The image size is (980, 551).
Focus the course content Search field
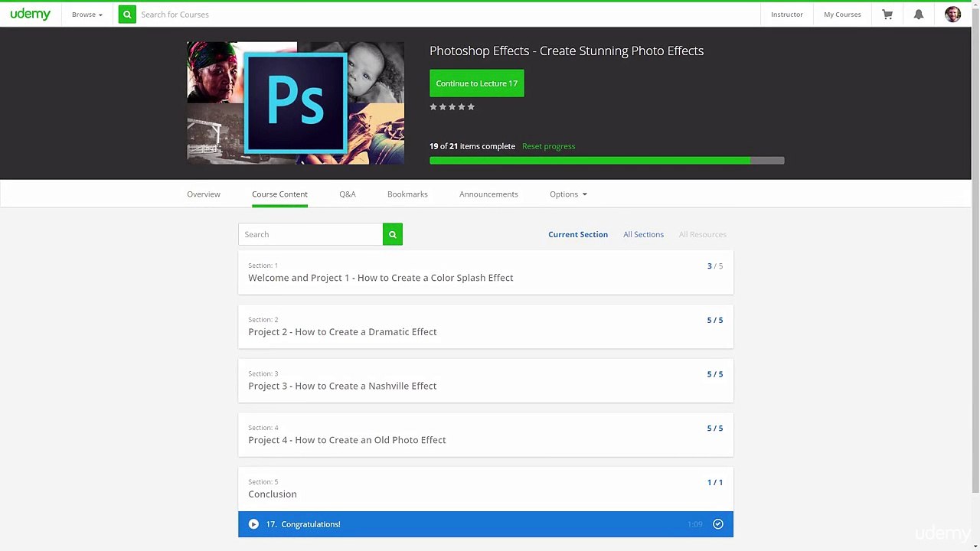pos(311,234)
